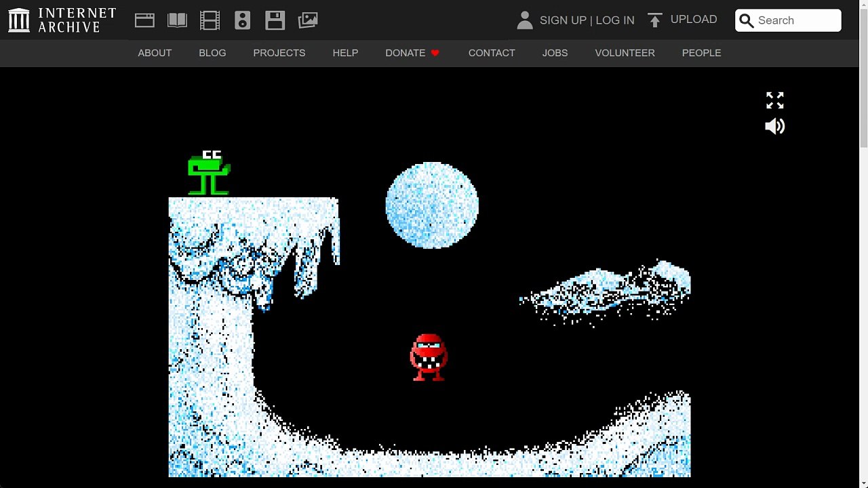Image resolution: width=868 pixels, height=488 pixels.
Task: Open the Texts book icon
Action: point(177,20)
